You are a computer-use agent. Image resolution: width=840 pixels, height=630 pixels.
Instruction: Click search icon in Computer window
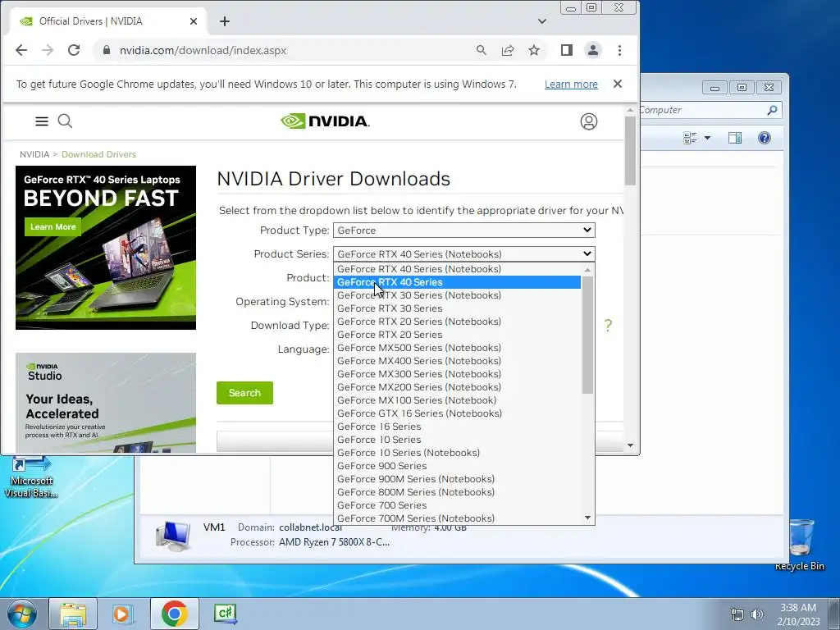tap(772, 110)
